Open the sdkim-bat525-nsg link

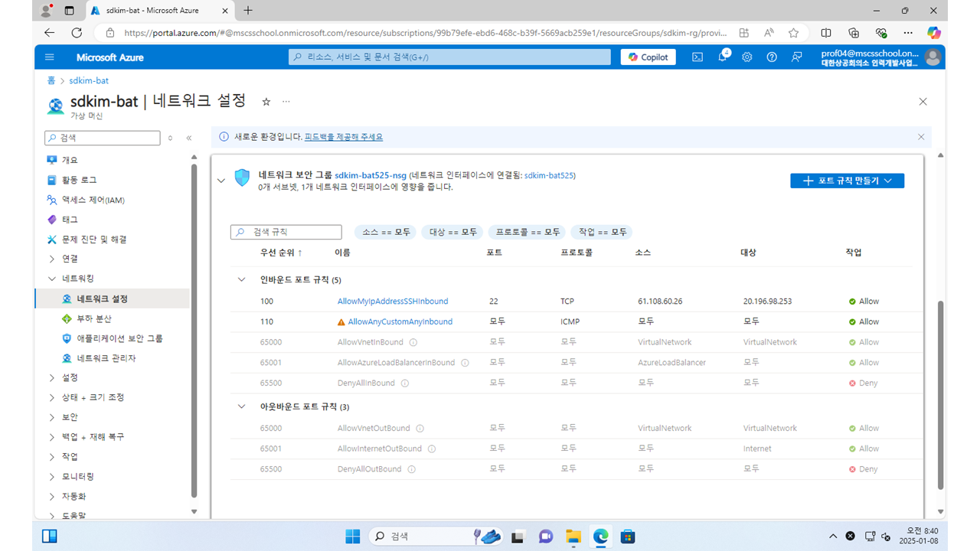(x=371, y=175)
